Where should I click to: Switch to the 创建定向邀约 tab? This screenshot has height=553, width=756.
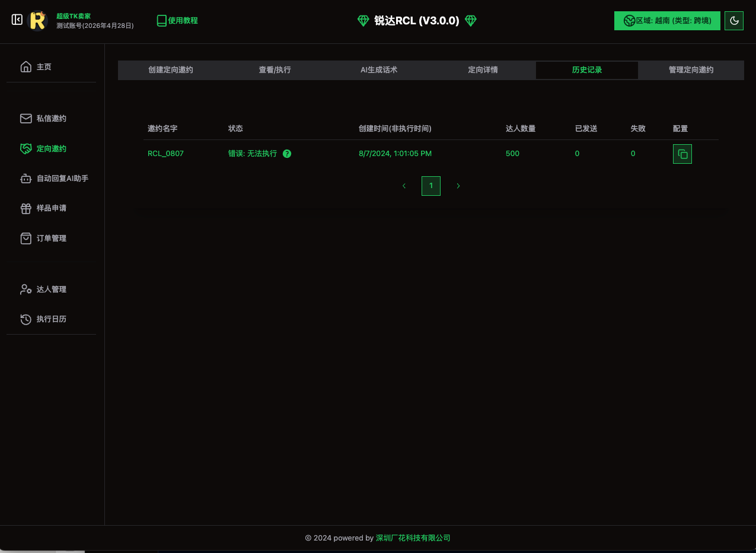(170, 70)
